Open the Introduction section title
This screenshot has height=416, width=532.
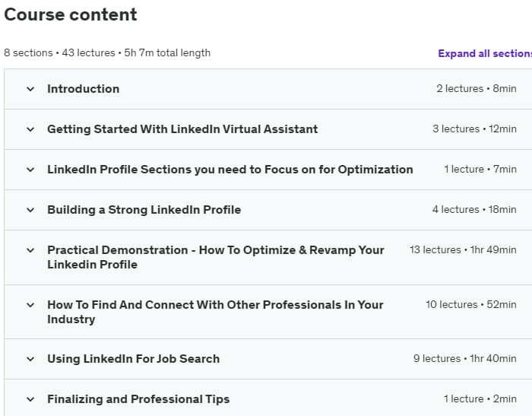coord(83,89)
